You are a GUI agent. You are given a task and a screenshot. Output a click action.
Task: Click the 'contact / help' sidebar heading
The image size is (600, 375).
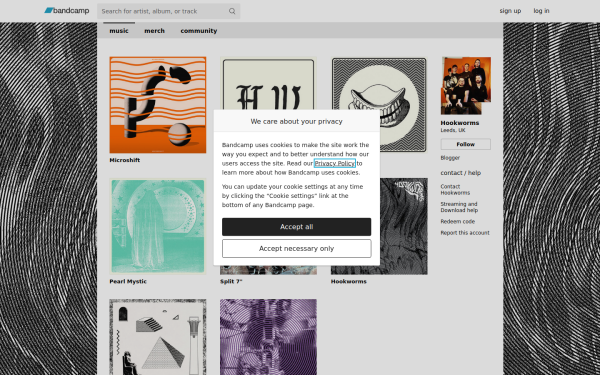pos(461,173)
